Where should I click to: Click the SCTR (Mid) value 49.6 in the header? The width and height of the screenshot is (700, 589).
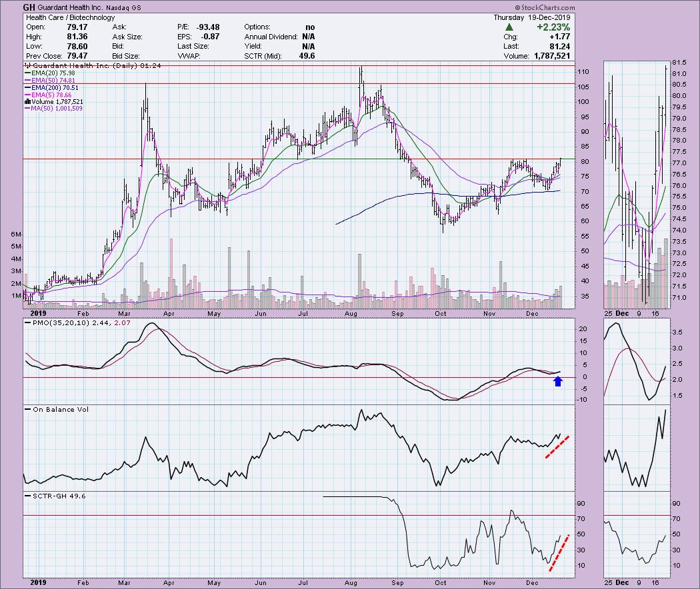[307, 56]
